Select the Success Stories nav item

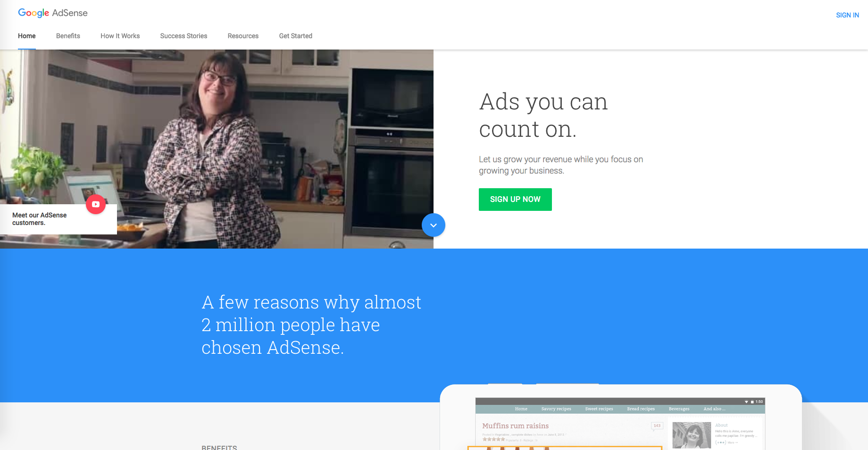click(x=184, y=36)
